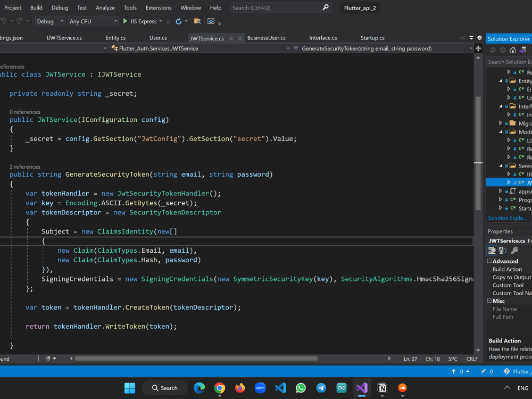Click inside the Search (Ctrl+Q) box
The image size is (532, 399).
coord(277,7)
